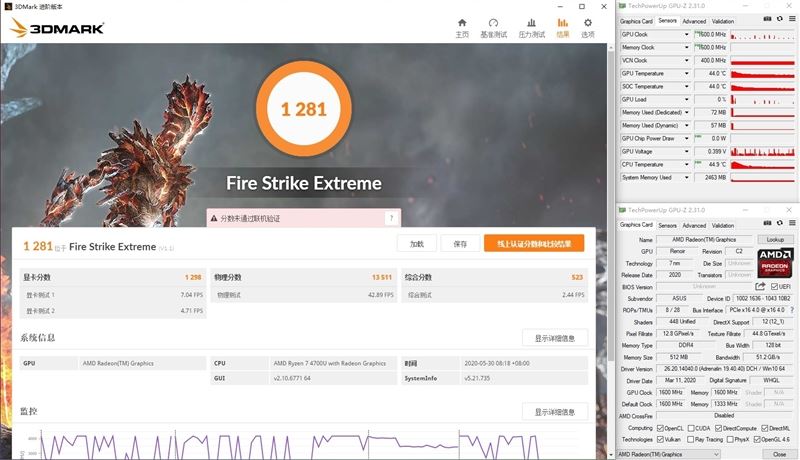This screenshot has height=460, width=800.
Task: Switch to Graphics Card tab in the GPU-Z sensors window
Action: 636,21
